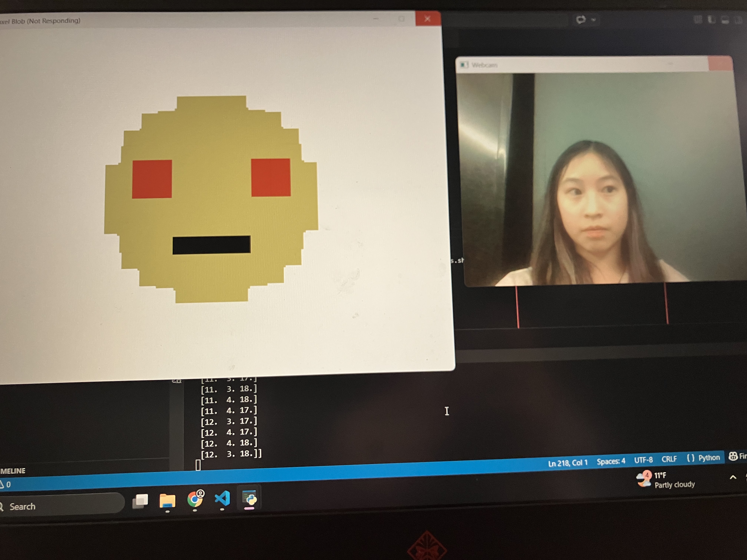Image resolution: width=747 pixels, height=560 pixels.
Task: Click Ln 218, Col 1 position indicator
Action: click(x=568, y=463)
